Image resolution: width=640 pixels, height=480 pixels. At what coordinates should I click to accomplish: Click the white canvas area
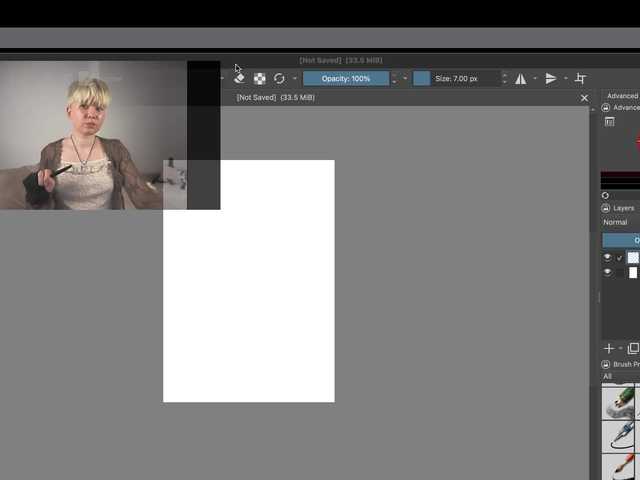pos(249,281)
